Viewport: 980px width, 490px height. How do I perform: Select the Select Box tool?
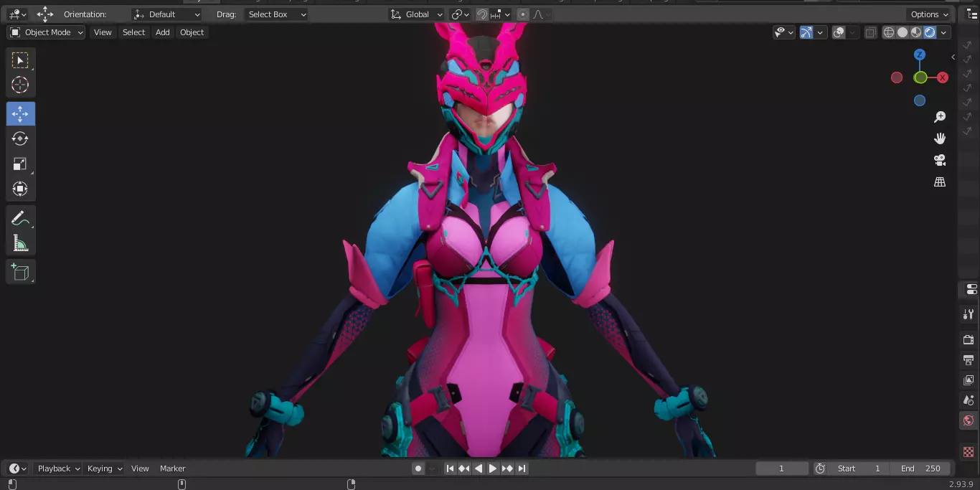tap(20, 60)
